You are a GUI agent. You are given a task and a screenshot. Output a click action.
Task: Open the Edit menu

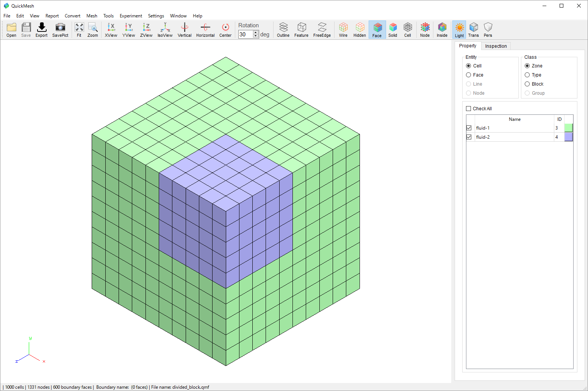click(20, 16)
